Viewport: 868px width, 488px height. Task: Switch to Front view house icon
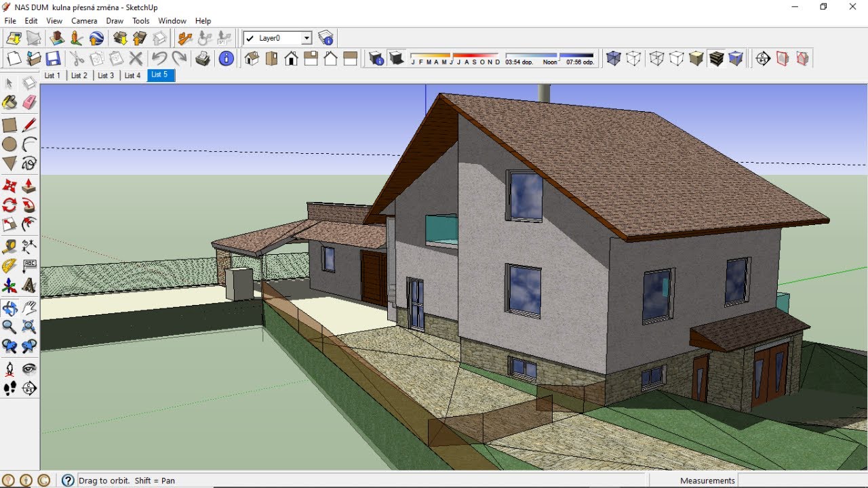(x=291, y=59)
